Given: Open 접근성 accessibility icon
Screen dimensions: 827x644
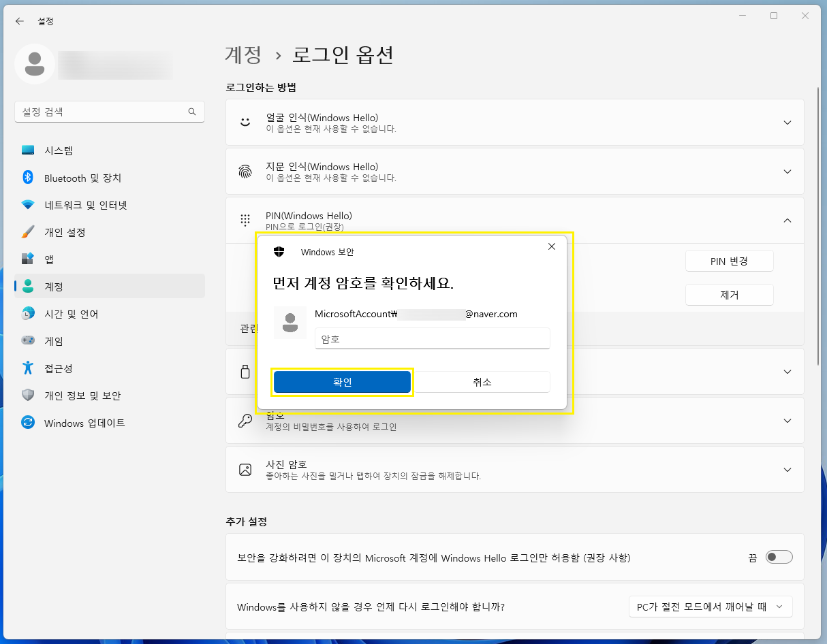Looking at the screenshot, I should coord(28,368).
